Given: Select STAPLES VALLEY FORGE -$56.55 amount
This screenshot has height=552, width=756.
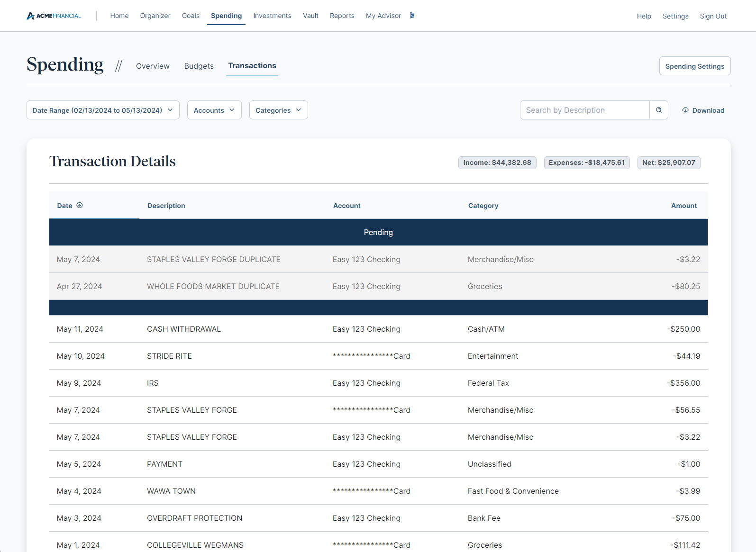Looking at the screenshot, I should 685,410.
